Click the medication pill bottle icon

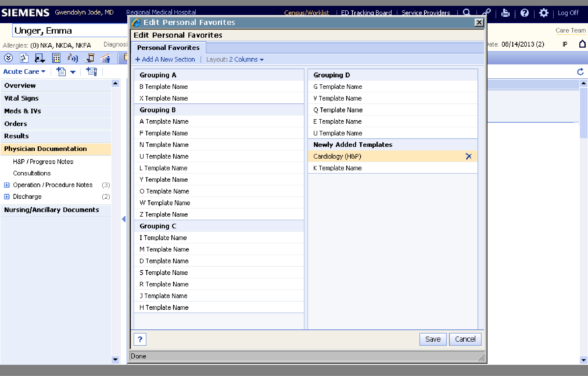pos(89,58)
